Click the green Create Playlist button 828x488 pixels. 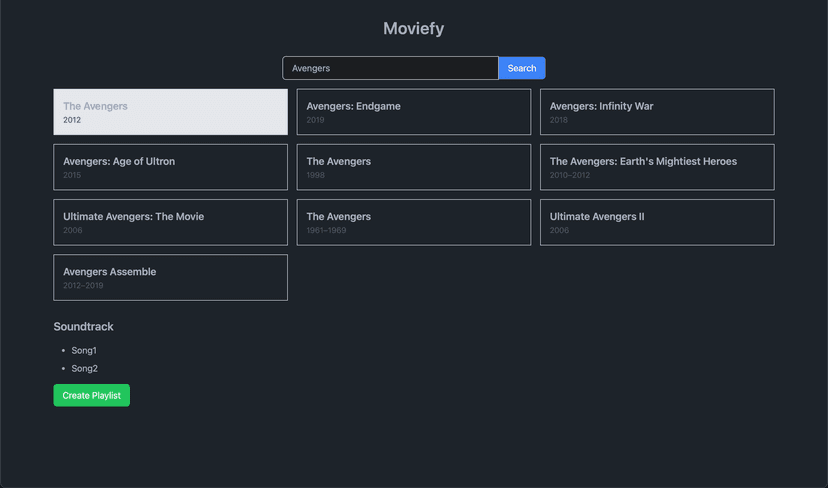(x=91, y=395)
